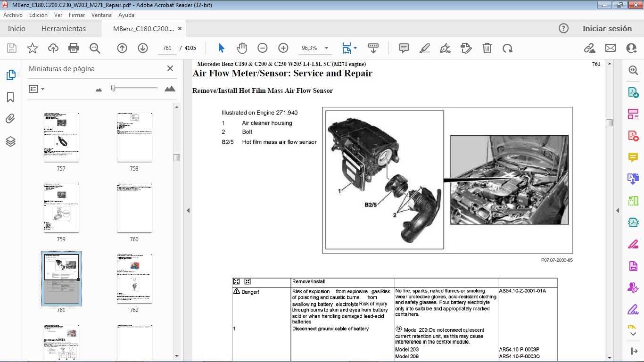Zoom out with the minus button
The height and width of the screenshot is (362, 644).
tap(263, 48)
